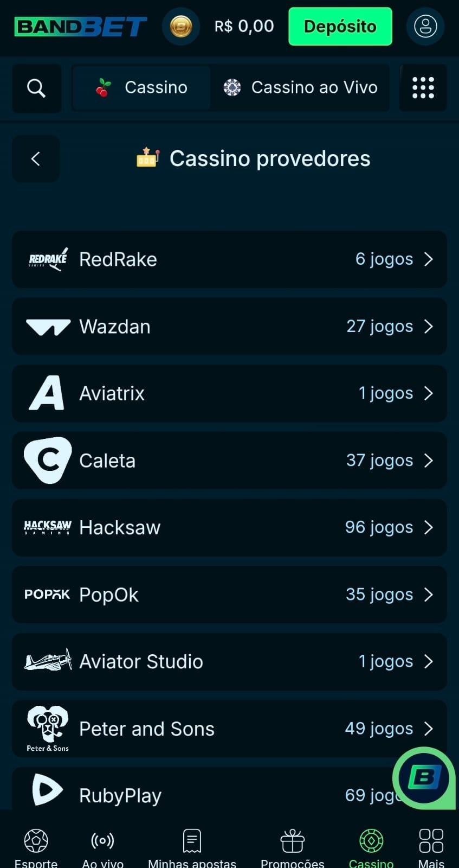
Task: Open the Caleta provider row
Action: (x=229, y=461)
